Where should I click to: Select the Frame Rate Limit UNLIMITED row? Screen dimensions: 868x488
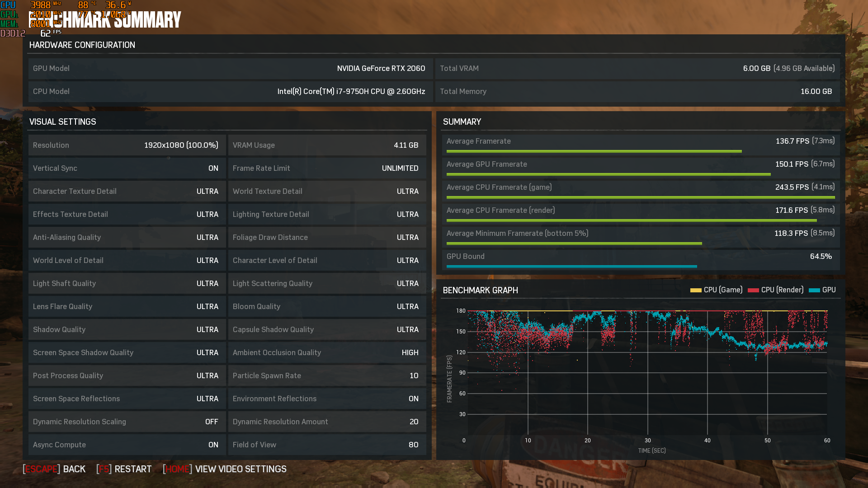(327, 168)
